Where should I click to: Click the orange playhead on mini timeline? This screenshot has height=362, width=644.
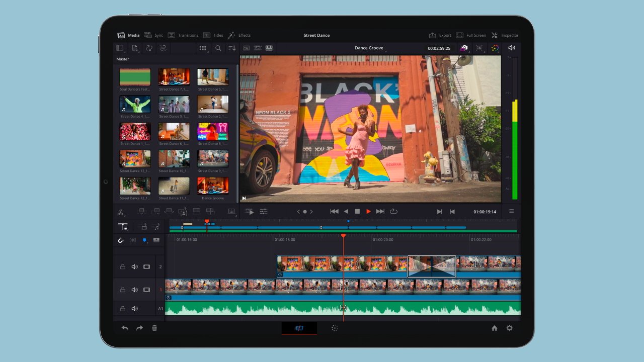(x=207, y=222)
